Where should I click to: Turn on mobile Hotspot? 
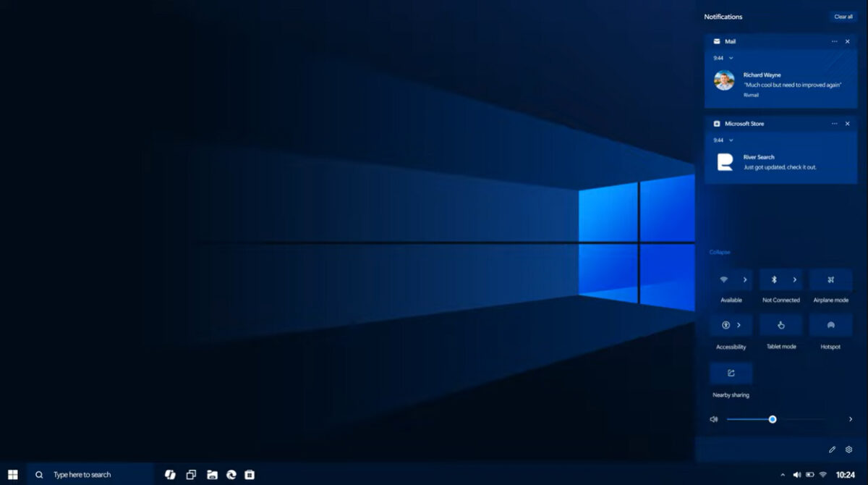pos(830,325)
